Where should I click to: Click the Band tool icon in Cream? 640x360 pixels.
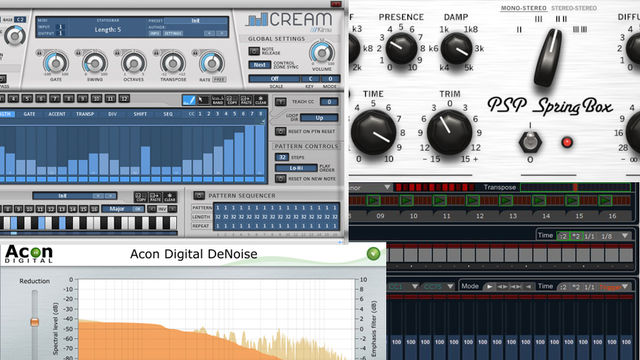click(x=218, y=100)
